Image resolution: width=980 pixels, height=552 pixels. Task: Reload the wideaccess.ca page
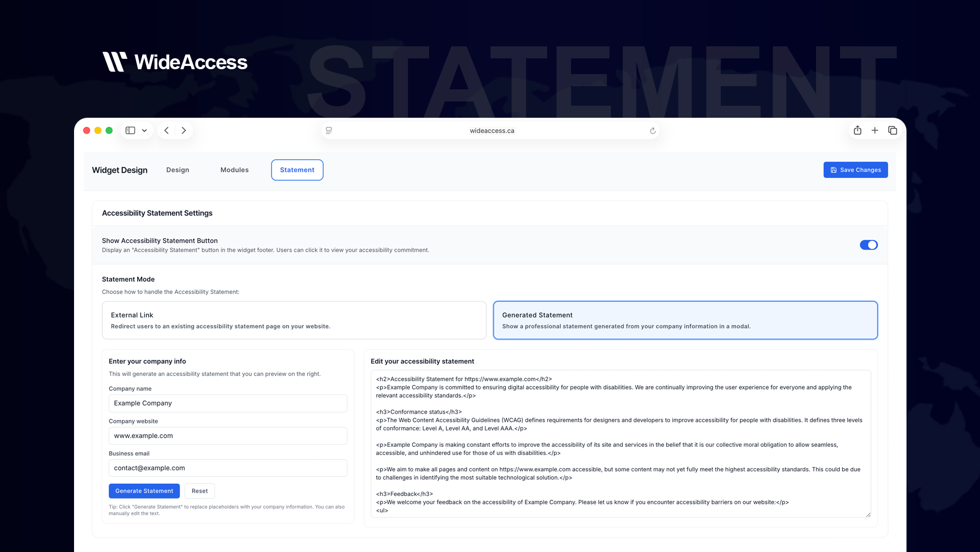tap(652, 130)
